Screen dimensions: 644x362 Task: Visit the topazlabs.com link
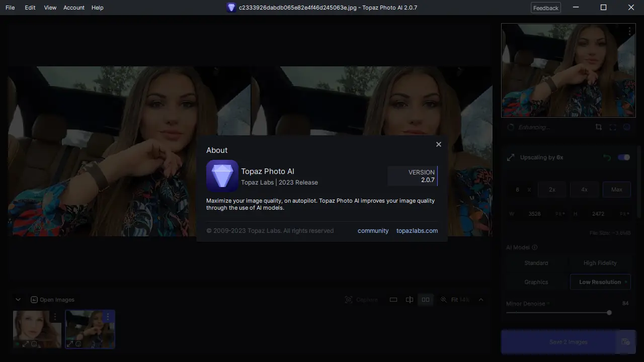click(x=417, y=231)
